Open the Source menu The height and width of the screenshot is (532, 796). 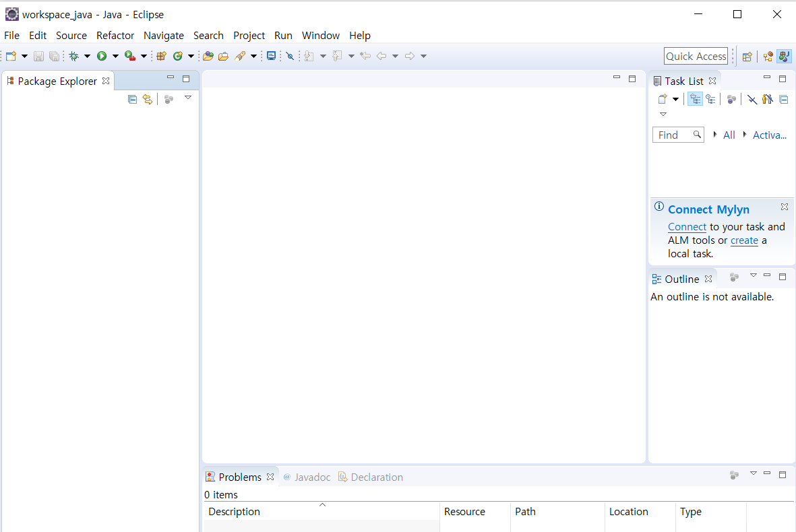tap(71, 36)
